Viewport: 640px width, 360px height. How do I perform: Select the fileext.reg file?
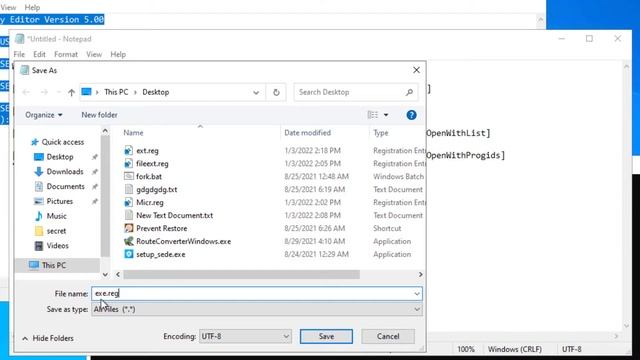(x=152, y=164)
